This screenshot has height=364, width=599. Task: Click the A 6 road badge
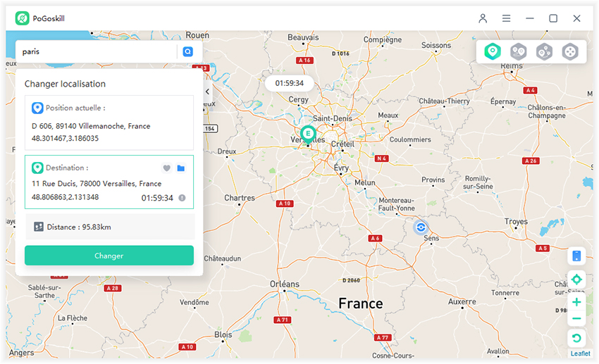click(x=375, y=238)
